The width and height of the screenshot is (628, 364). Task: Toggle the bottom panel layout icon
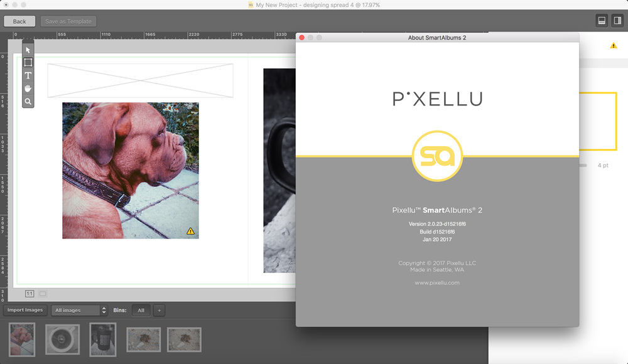tap(602, 21)
